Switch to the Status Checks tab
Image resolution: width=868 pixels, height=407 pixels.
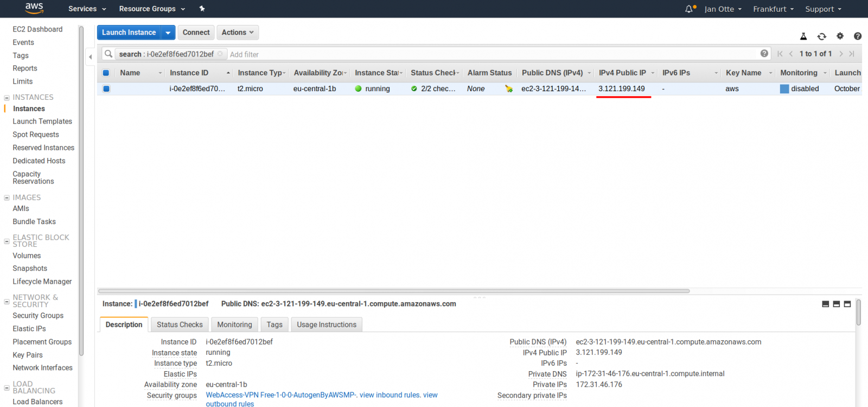tap(180, 325)
